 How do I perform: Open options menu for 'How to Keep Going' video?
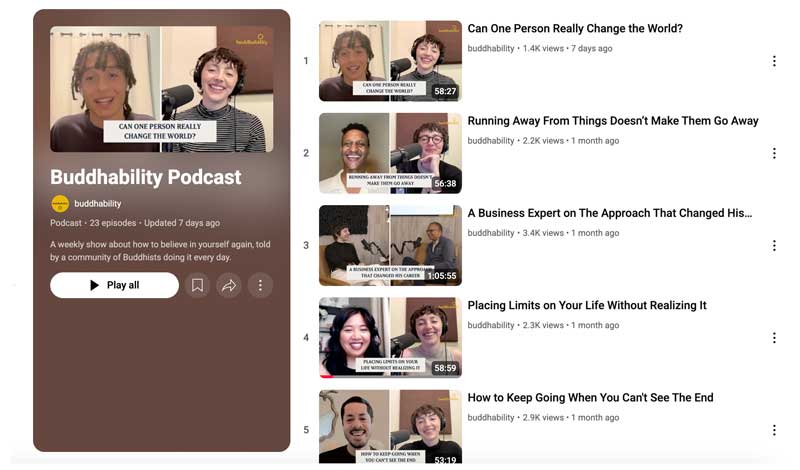(x=774, y=430)
